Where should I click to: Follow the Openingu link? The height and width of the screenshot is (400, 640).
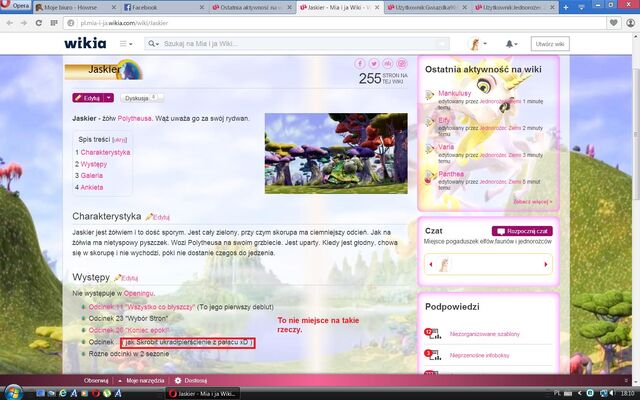coord(138,293)
